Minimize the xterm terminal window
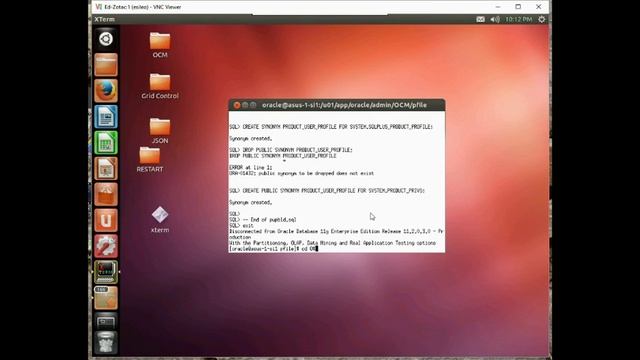Screen dimensions: 640x360 pyautogui.click(x=245, y=105)
